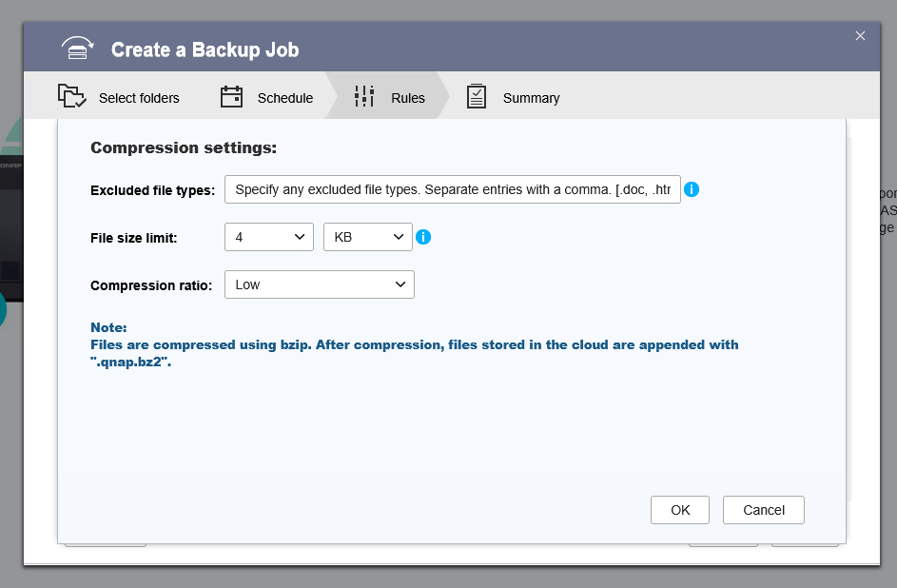
Task: Click the Summary clipboard icon
Action: (477, 96)
